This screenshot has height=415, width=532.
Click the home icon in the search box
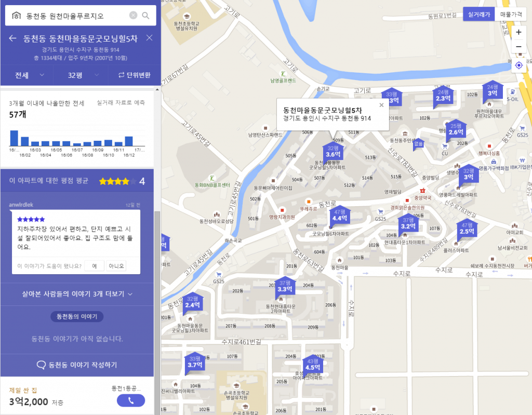pos(16,16)
